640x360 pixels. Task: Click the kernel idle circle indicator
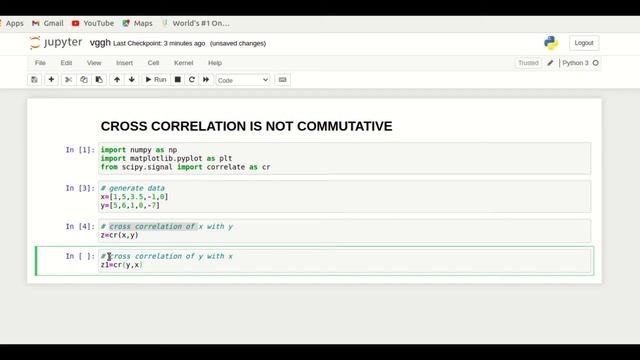pyautogui.click(x=596, y=63)
